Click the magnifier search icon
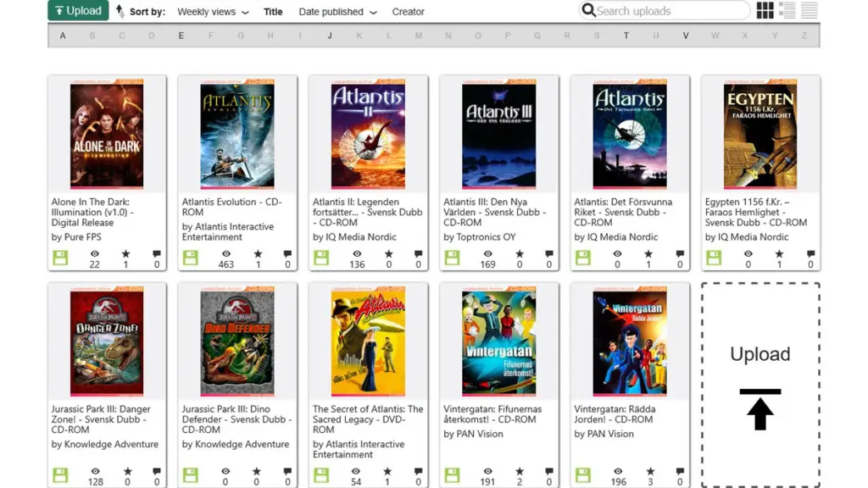Image resolution: width=868 pixels, height=488 pixels. 589,10
